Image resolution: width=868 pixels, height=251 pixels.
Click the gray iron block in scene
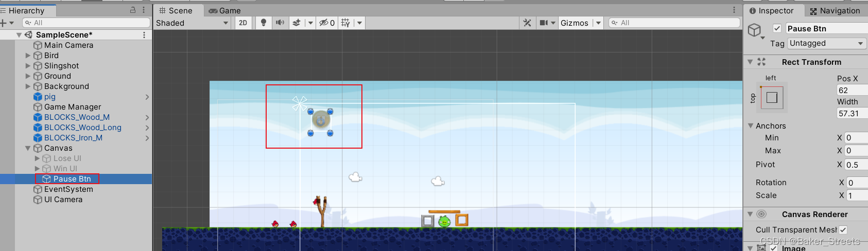tap(428, 221)
